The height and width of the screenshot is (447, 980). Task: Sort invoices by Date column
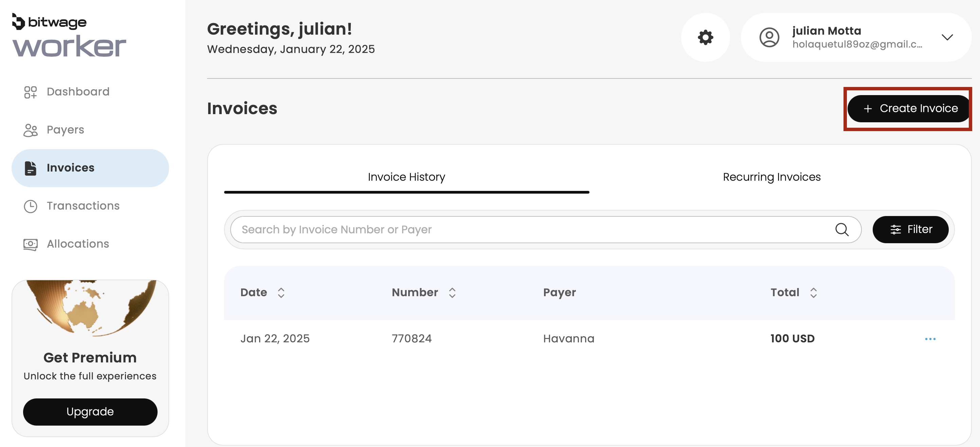click(281, 292)
